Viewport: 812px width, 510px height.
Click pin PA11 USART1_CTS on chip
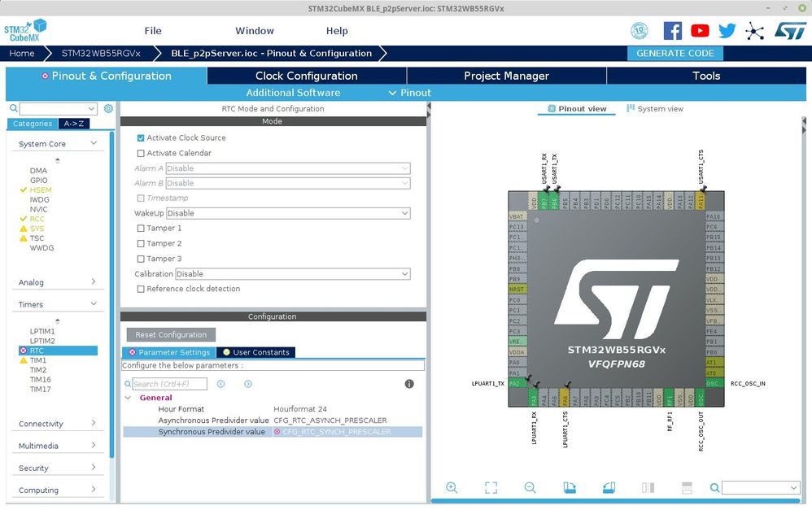pos(701,202)
